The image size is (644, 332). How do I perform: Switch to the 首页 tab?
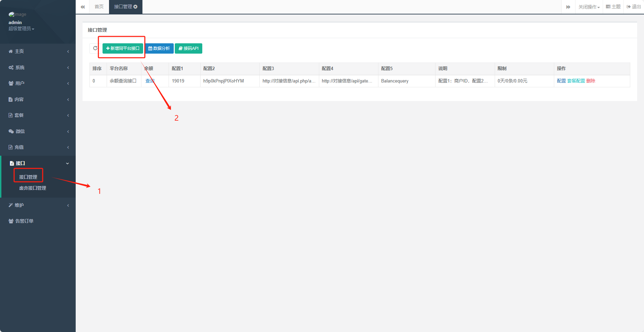pos(99,7)
